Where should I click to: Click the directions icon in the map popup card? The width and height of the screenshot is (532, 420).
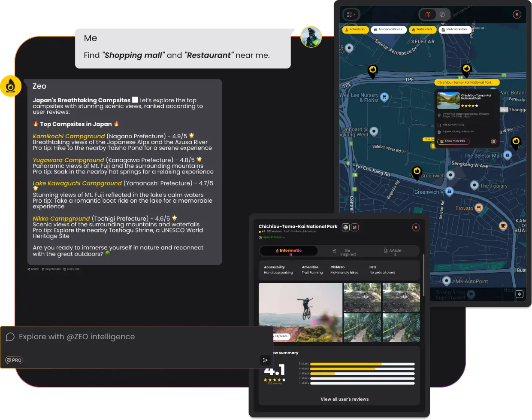pos(493,141)
